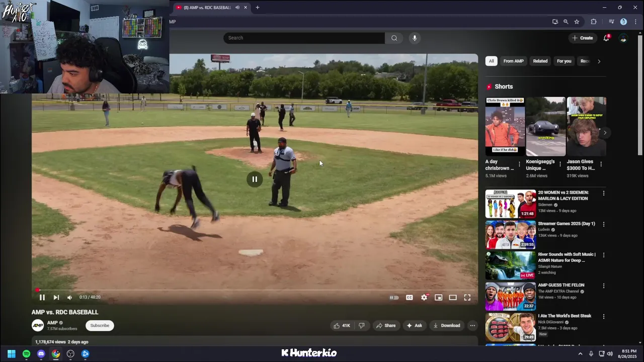Open the Chris Brown Shorts thumbnail
The height and width of the screenshot is (362, 644).
tap(505, 127)
